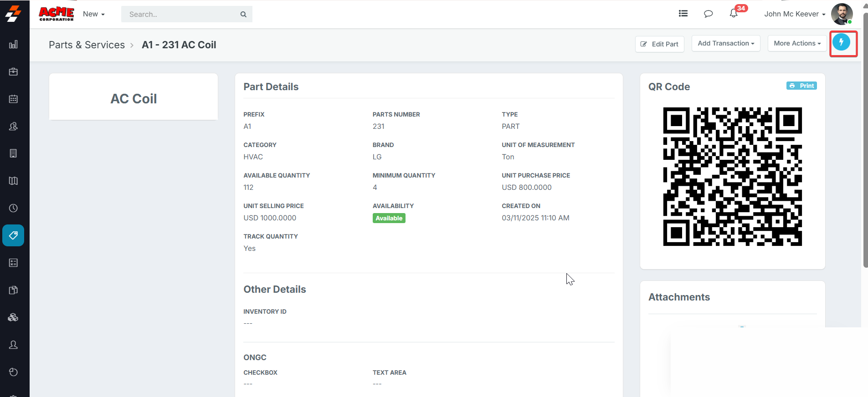The height and width of the screenshot is (397, 868).
Task: Open the chat messages speech bubble icon
Action: (x=708, y=14)
